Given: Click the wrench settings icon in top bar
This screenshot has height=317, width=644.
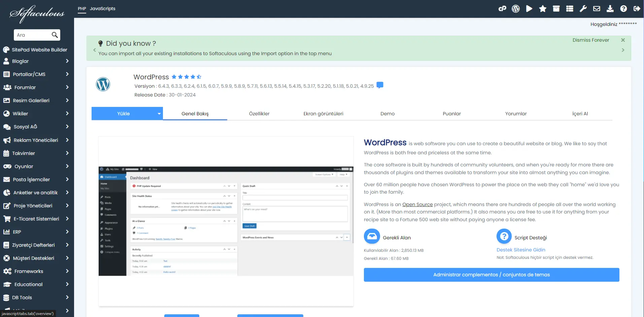Looking at the screenshot, I should 583,9.
